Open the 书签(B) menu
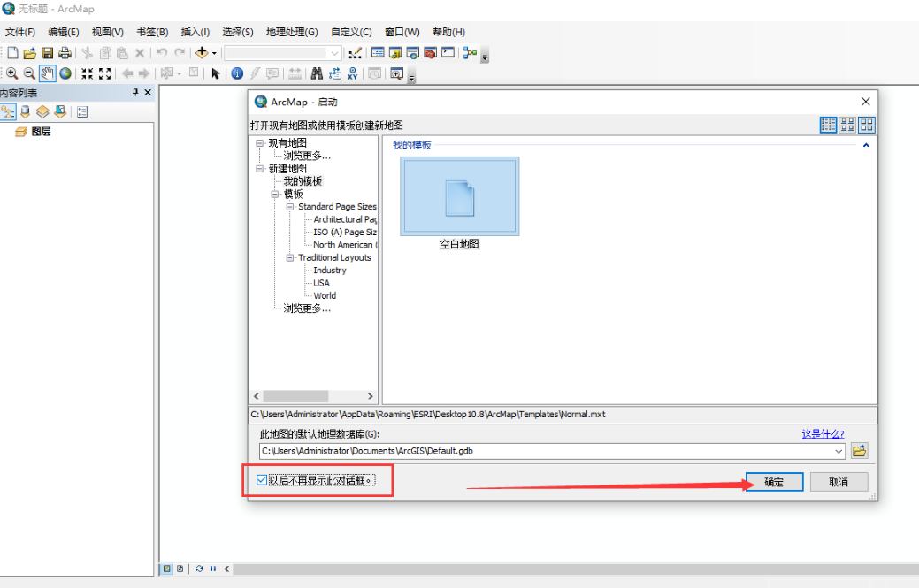919x588 pixels. coord(152,32)
